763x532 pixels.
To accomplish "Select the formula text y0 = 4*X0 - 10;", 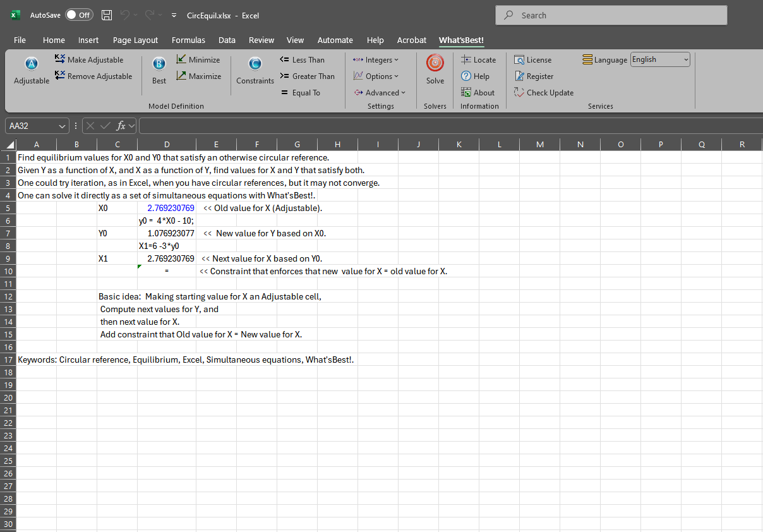I will 167,221.
